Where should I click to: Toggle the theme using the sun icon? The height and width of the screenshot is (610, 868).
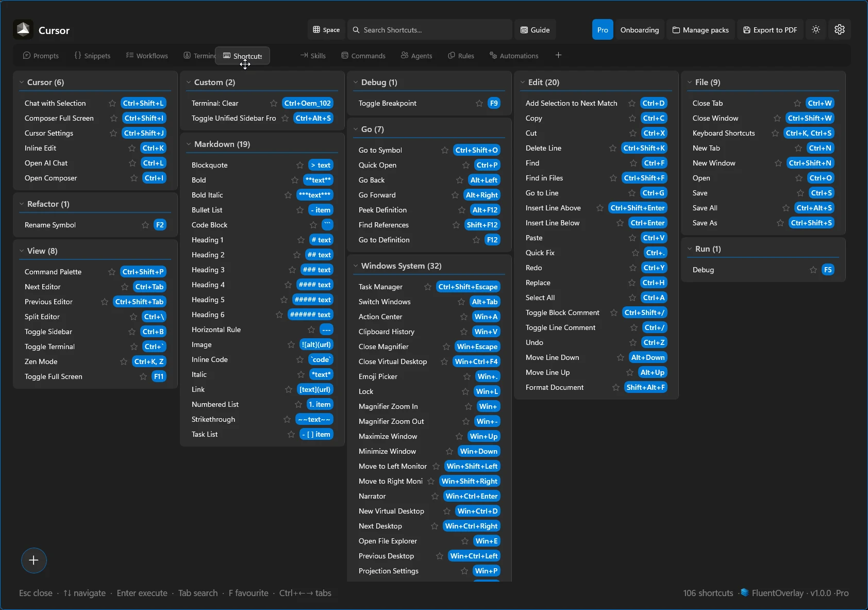(x=815, y=29)
